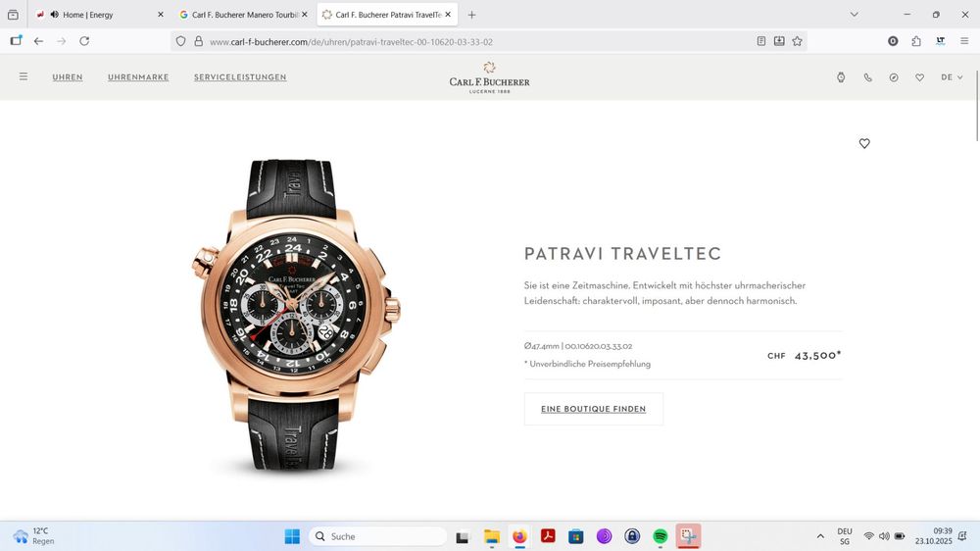Screen dimensions: 980x551
Task: Click the phone contact icon in header
Action: [867, 77]
